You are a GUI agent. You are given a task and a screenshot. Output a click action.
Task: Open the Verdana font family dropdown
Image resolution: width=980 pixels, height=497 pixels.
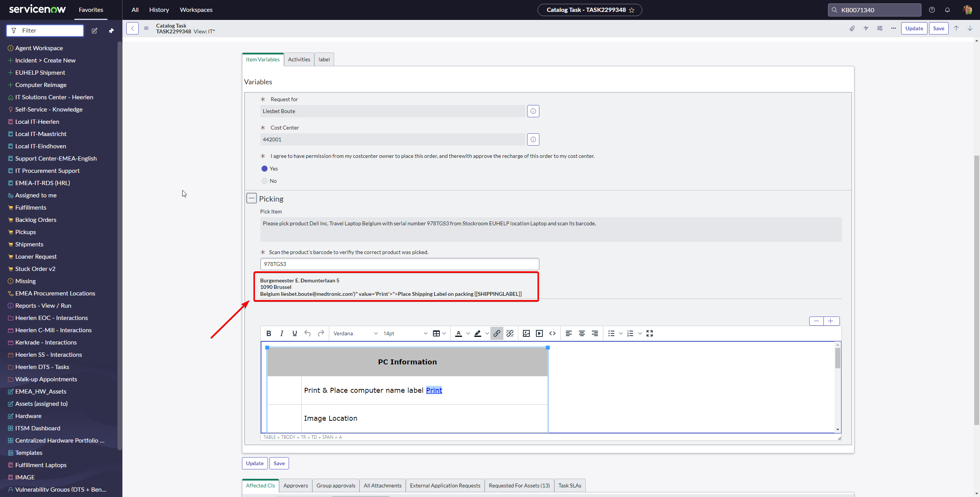point(355,333)
